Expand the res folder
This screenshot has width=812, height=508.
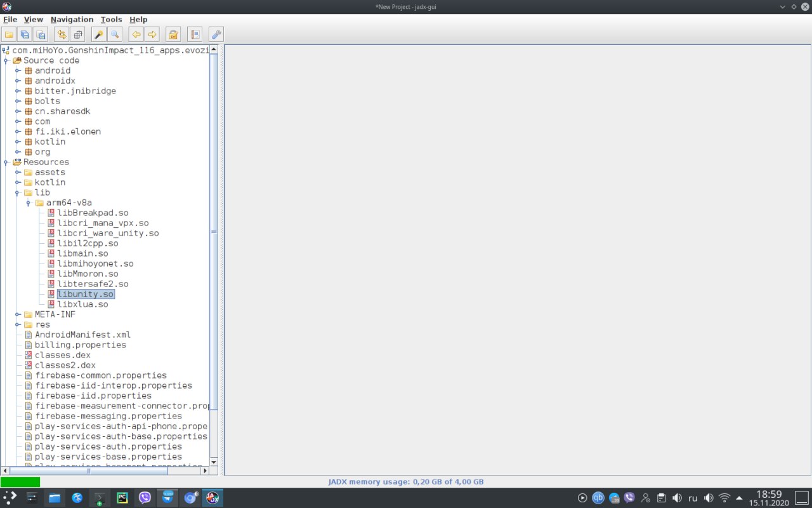(x=18, y=325)
